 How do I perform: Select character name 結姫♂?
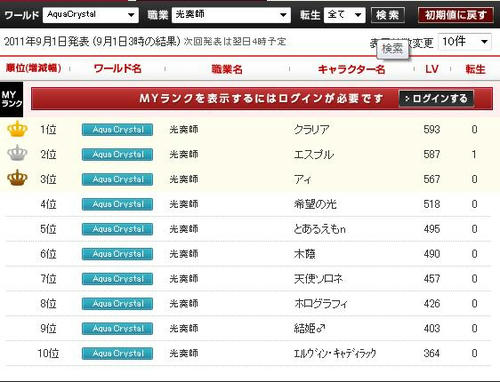tap(309, 328)
